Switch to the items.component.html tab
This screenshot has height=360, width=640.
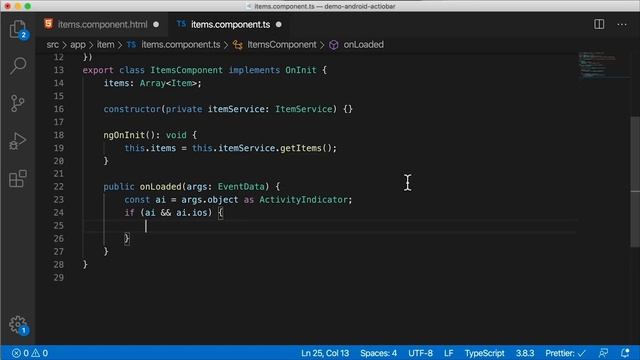point(102,24)
